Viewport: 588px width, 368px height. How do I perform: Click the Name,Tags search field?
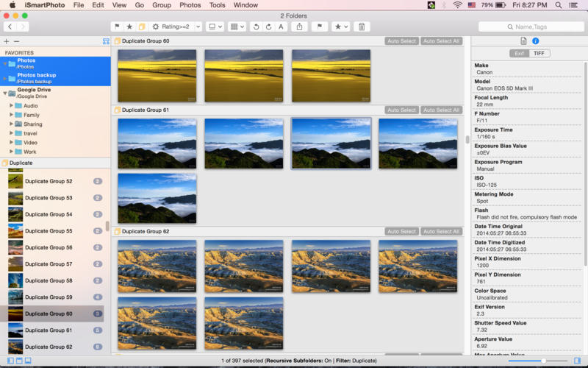click(x=531, y=26)
